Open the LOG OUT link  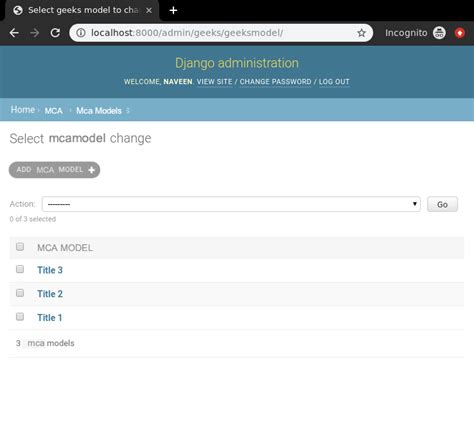(x=334, y=82)
